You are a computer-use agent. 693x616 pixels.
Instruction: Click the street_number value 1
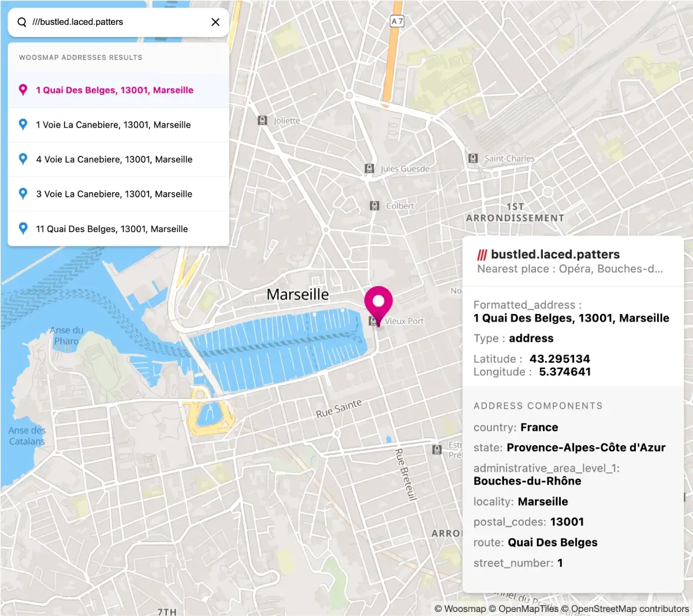[560, 563]
